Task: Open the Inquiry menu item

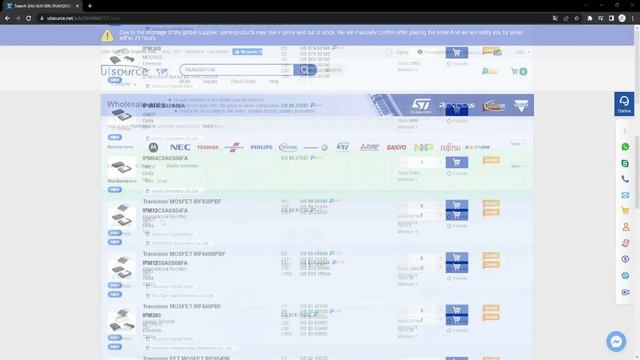Action: [x=210, y=81]
